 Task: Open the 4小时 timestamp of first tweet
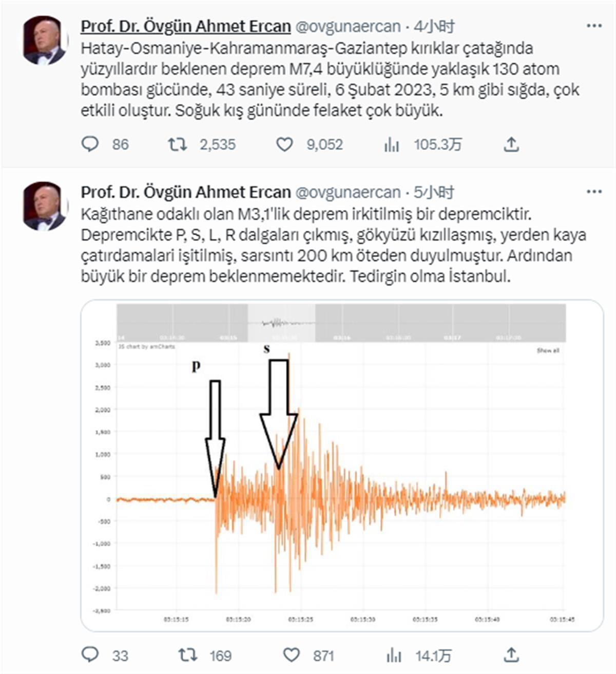(x=434, y=26)
